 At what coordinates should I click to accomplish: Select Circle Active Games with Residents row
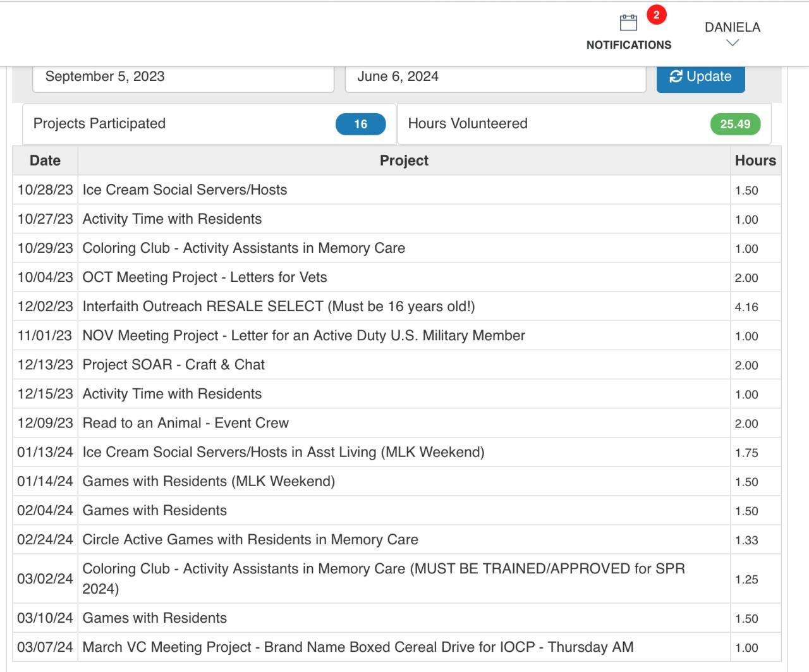point(250,539)
